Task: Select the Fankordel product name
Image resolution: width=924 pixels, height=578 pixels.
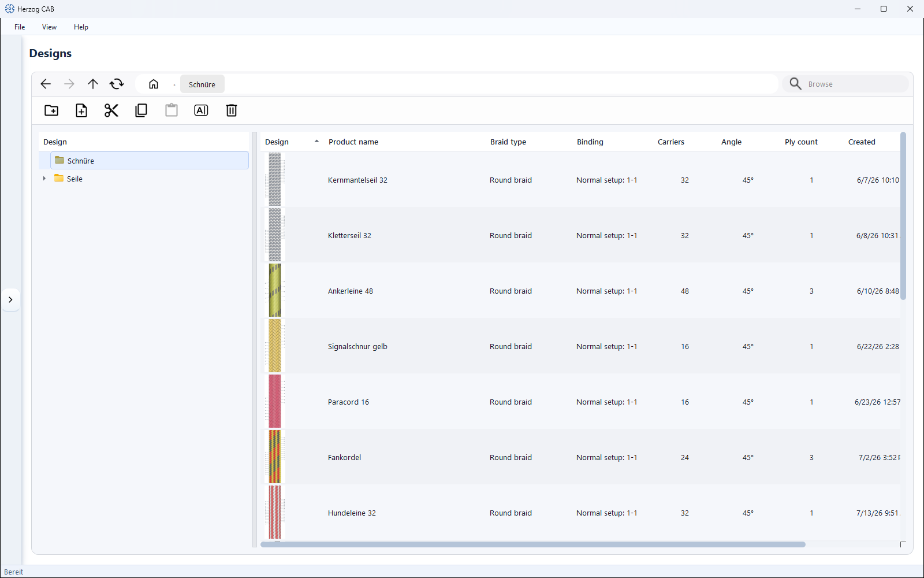Action: click(x=344, y=457)
